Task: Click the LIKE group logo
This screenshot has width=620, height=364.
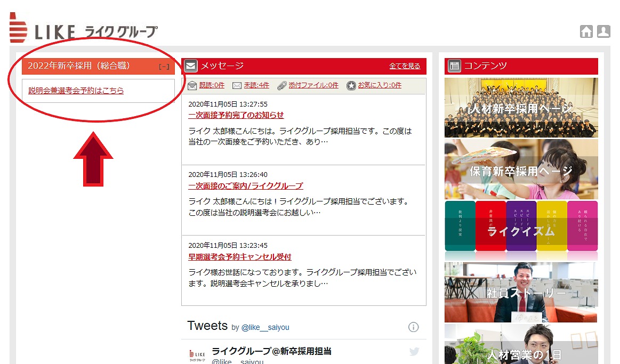Action: pos(84,28)
